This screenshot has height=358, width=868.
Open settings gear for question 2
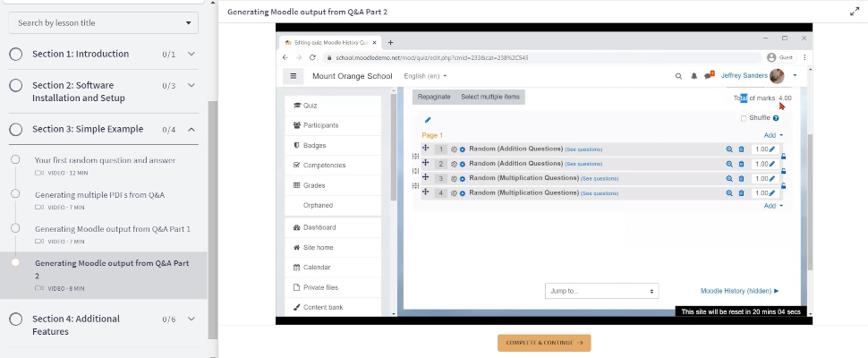pos(463,165)
